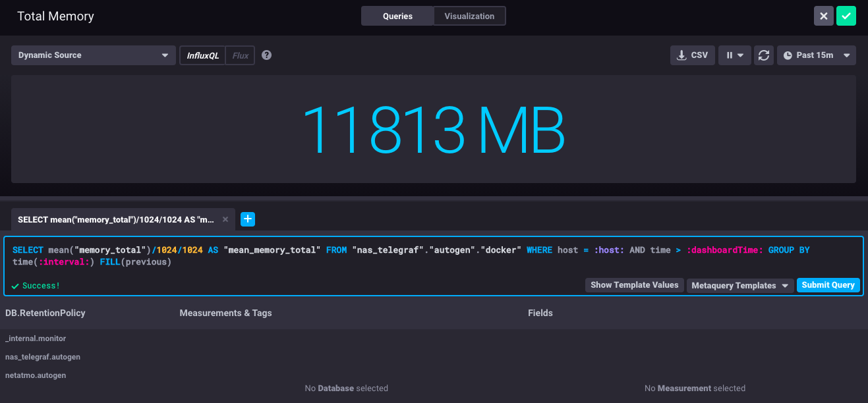Click the question mark help icon

(x=266, y=55)
